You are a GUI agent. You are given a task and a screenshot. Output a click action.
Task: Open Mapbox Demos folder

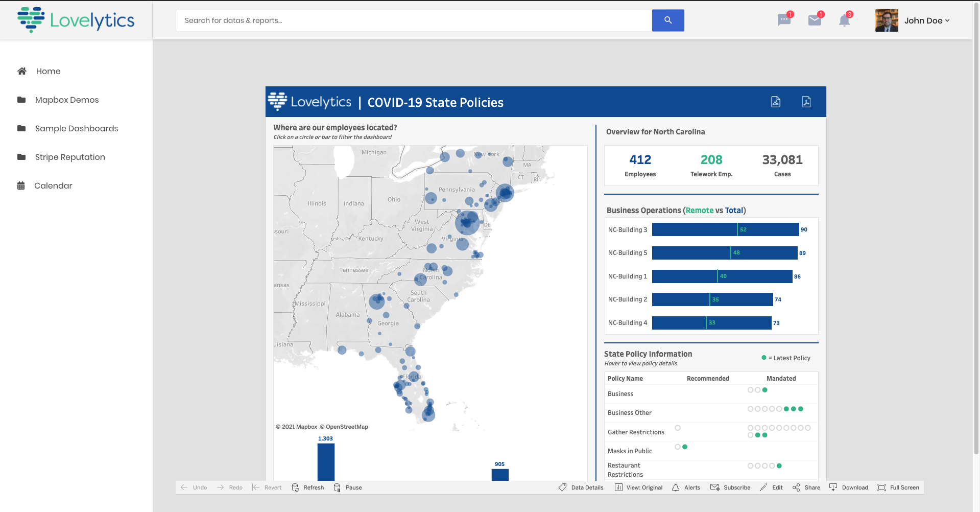tap(67, 100)
